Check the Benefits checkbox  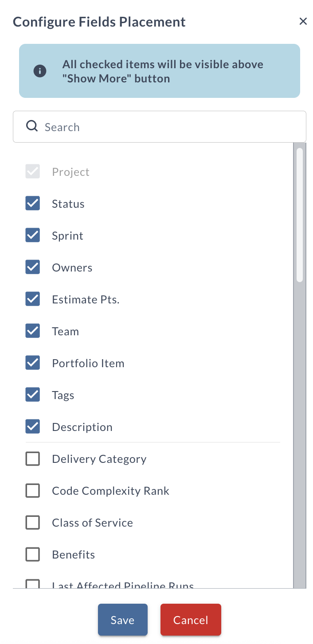point(32,554)
